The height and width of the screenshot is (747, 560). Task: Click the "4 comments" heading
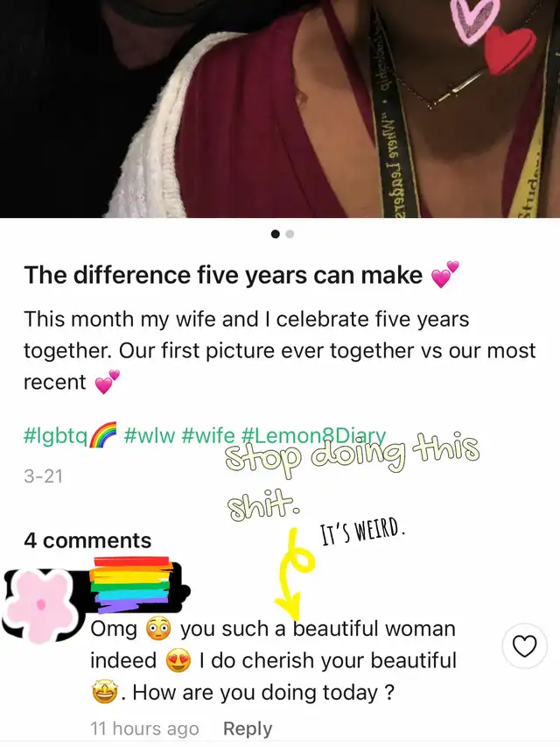87,540
